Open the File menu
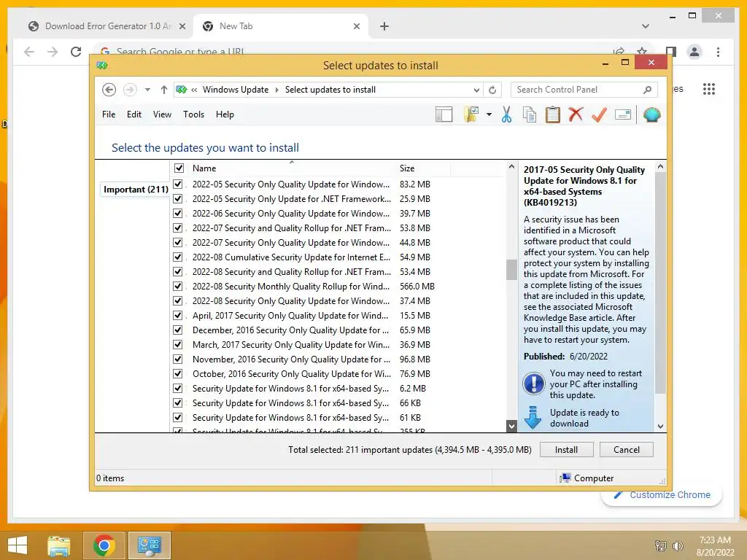 click(x=109, y=114)
